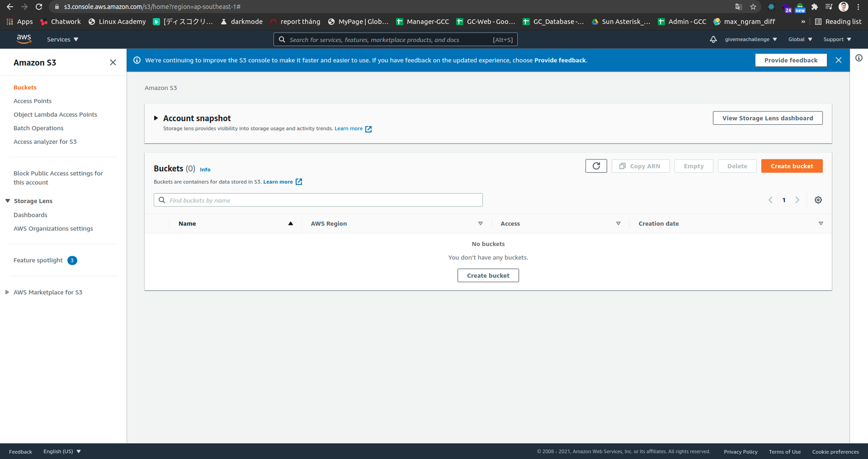Click the AWS logo home icon
Image resolution: width=868 pixels, height=459 pixels.
point(24,39)
